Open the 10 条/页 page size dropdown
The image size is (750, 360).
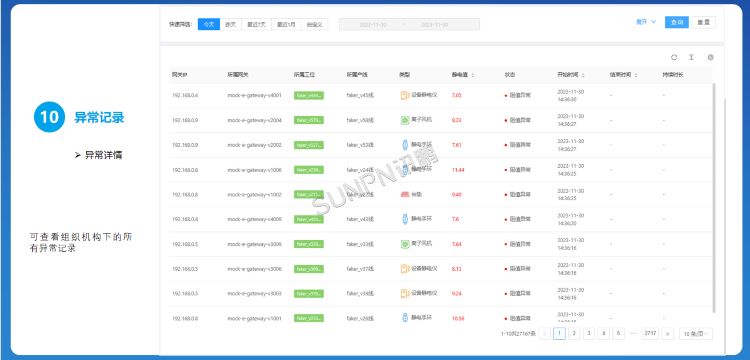[x=696, y=334]
